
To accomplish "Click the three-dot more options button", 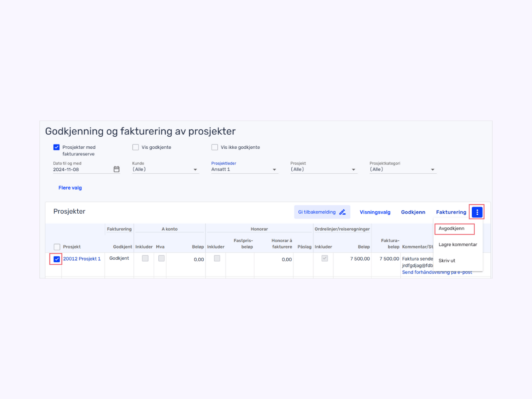I will (477, 212).
